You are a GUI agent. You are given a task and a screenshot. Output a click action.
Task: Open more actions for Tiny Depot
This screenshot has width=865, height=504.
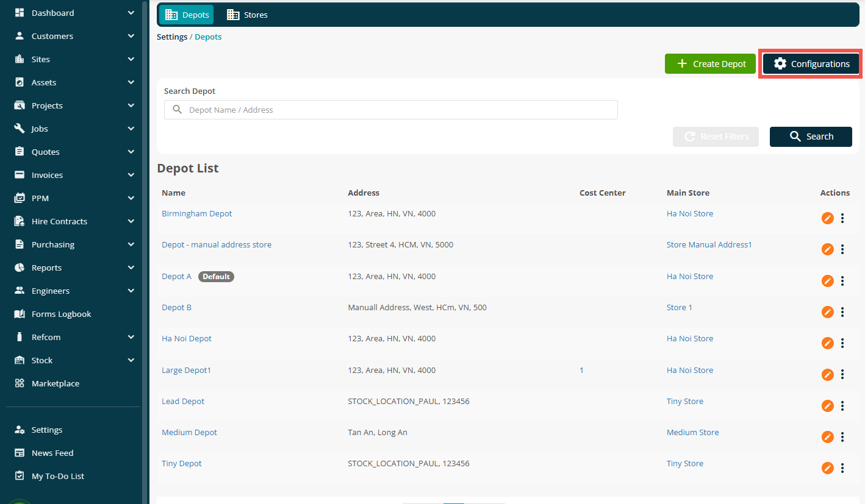click(842, 467)
